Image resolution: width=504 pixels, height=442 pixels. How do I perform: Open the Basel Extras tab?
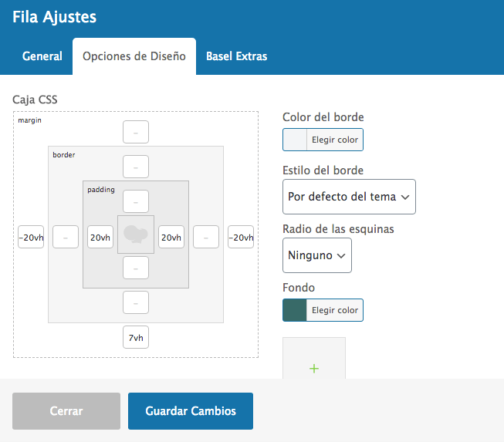click(237, 56)
